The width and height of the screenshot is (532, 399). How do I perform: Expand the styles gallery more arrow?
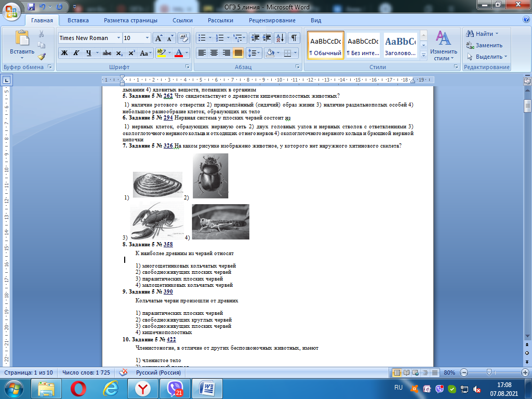[423, 55]
